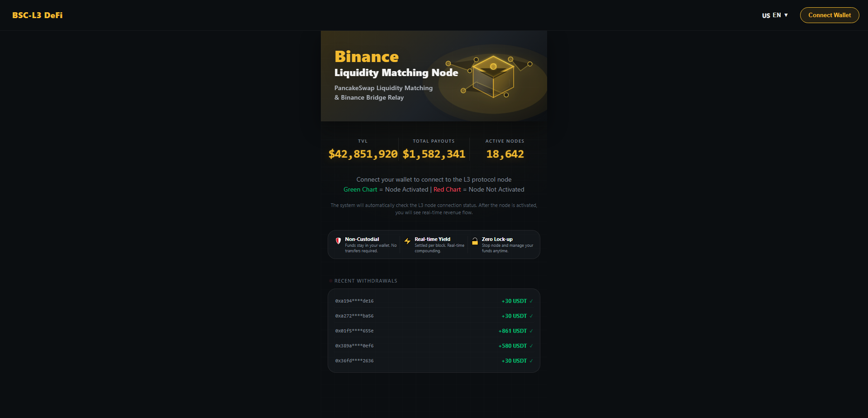This screenshot has width=868, height=418.
Task: Open the US EN language dropdown
Action: [x=775, y=15]
